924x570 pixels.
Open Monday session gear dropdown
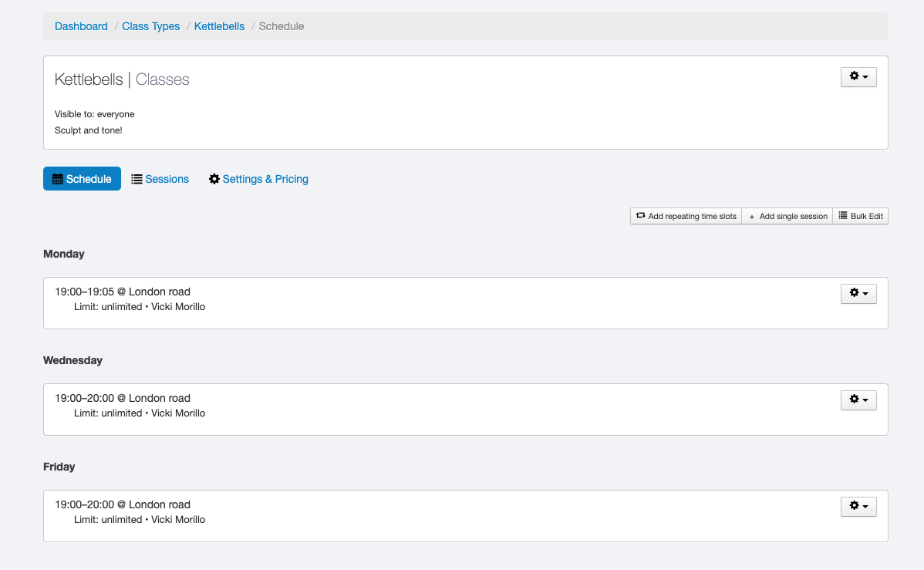click(858, 293)
